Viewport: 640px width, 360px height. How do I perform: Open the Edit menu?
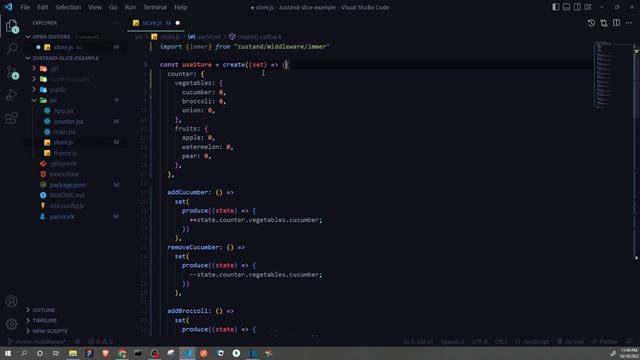[x=42, y=7]
